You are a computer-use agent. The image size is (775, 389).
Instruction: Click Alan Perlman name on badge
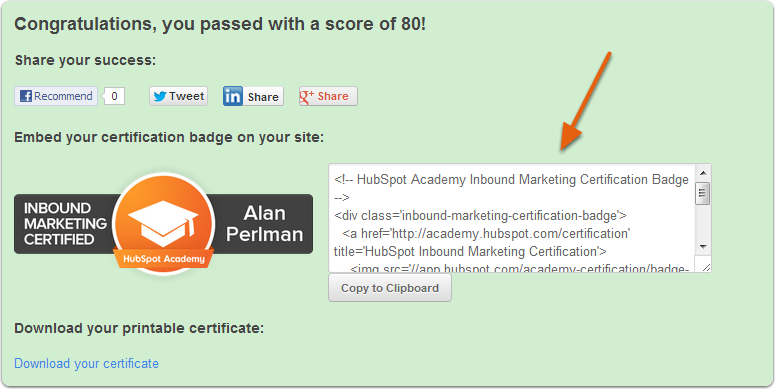coord(264,223)
